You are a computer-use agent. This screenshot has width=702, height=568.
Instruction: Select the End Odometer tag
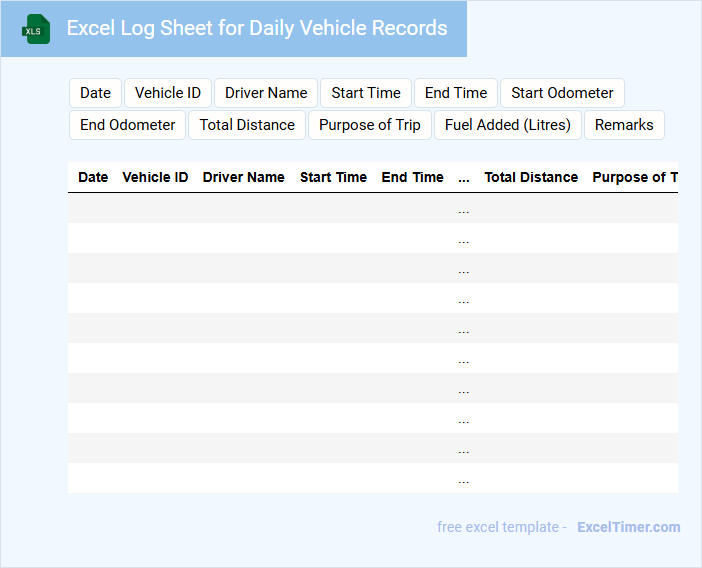(x=127, y=125)
